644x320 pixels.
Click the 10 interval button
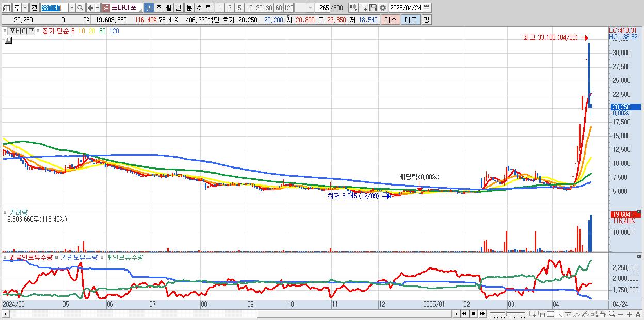tap(249, 8)
